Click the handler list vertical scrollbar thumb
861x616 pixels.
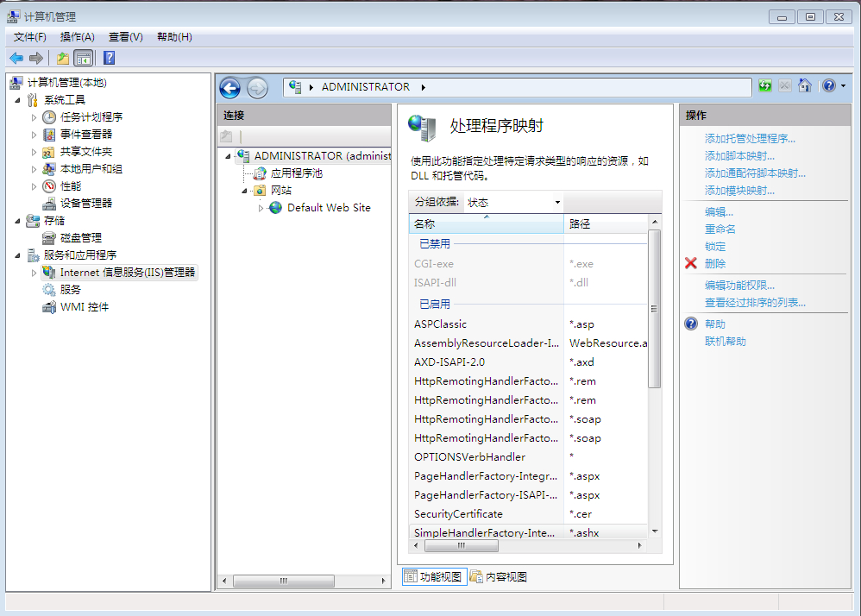pos(654,309)
